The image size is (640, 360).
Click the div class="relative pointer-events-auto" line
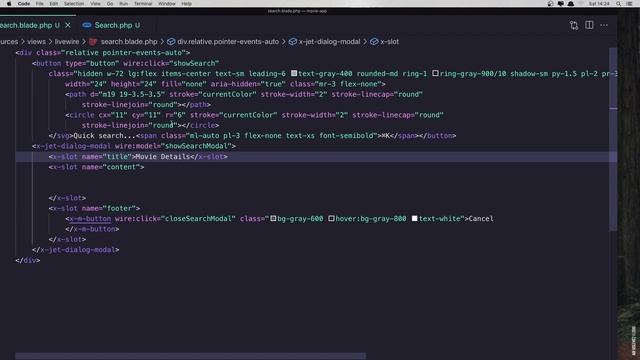pyautogui.click(x=103, y=53)
